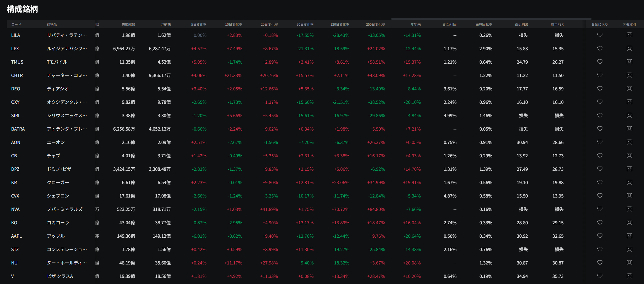Sort table by 銘柄名 header
The image size is (644, 284).
click(x=52, y=25)
